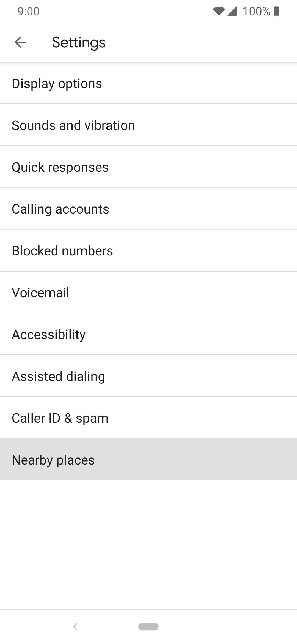
Task: Go to Quick responses
Action: click(x=148, y=167)
